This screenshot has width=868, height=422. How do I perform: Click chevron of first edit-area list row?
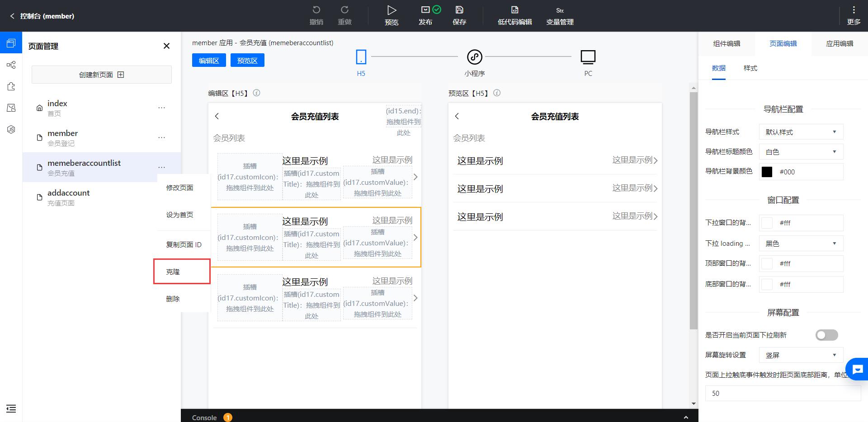415,177
